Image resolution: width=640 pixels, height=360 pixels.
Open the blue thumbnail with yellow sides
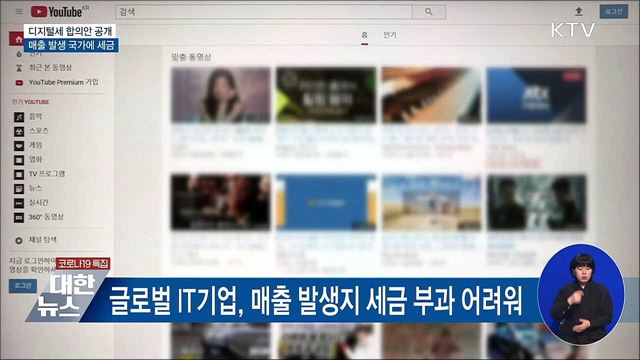coord(326,202)
